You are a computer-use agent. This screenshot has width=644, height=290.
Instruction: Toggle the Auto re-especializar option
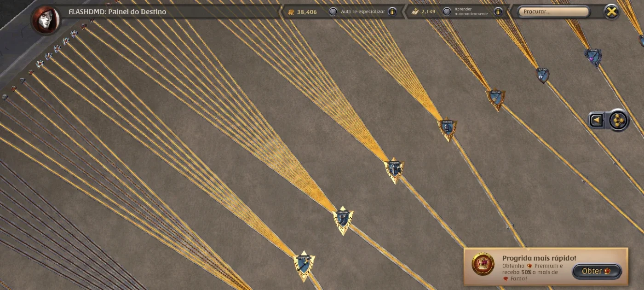point(333,12)
